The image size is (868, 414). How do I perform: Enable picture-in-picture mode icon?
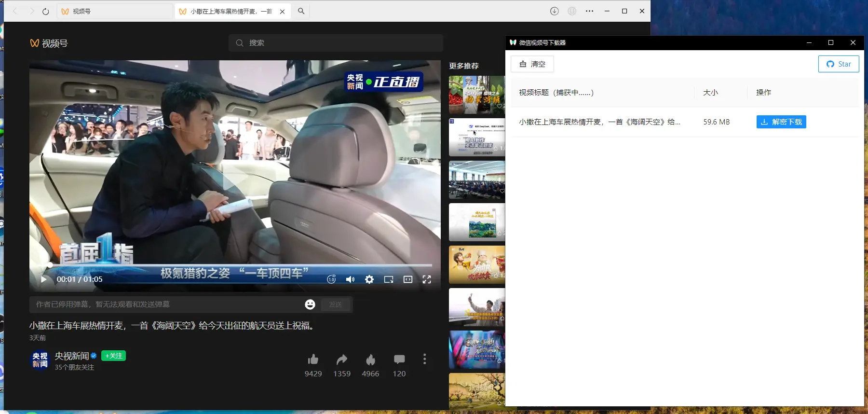(389, 279)
